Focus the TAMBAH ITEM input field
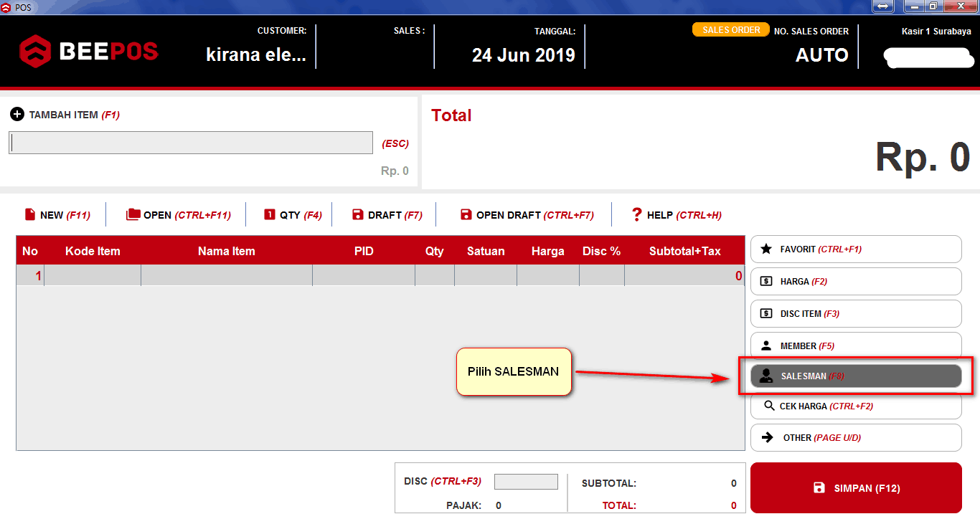Image resolution: width=980 pixels, height=519 pixels. (191, 143)
